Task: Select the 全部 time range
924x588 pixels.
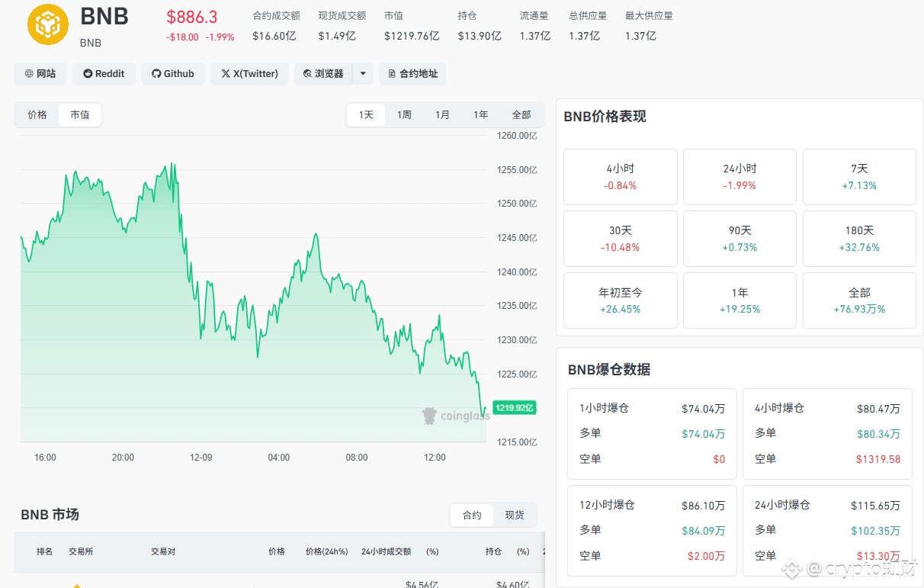Action: 521,115
